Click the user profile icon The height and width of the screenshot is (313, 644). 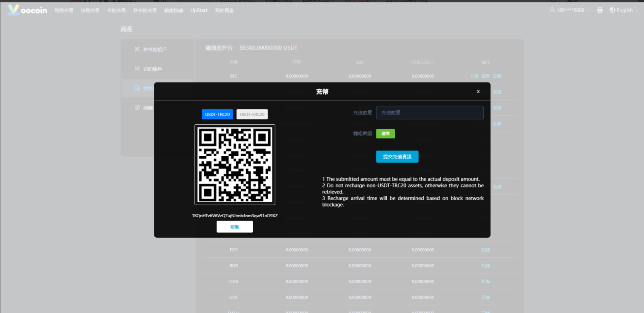[x=552, y=10]
